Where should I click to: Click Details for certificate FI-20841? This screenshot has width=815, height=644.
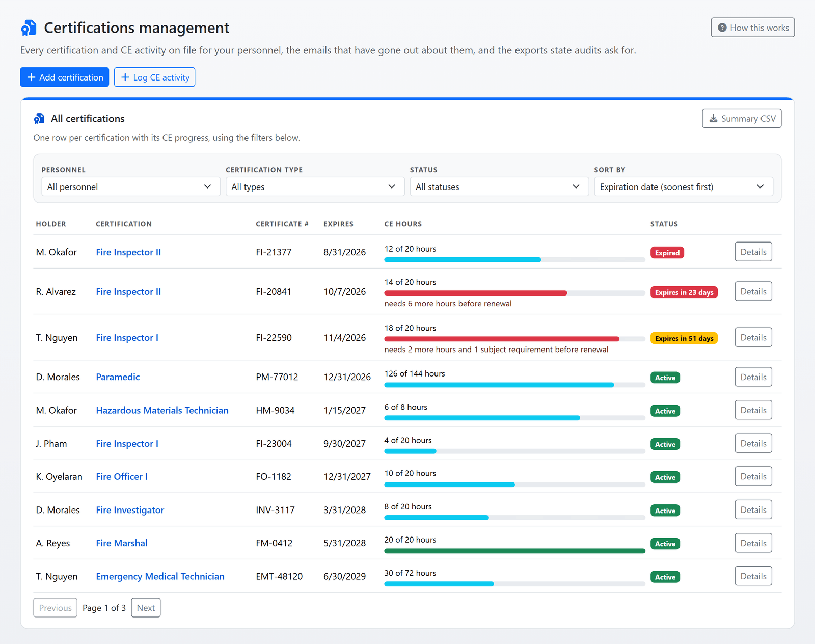[753, 291]
